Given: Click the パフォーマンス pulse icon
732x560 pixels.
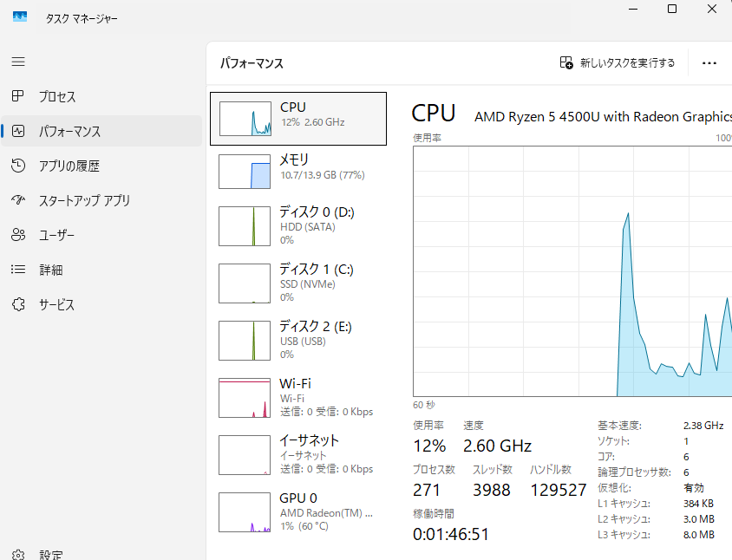Looking at the screenshot, I should (x=18, y=131).
